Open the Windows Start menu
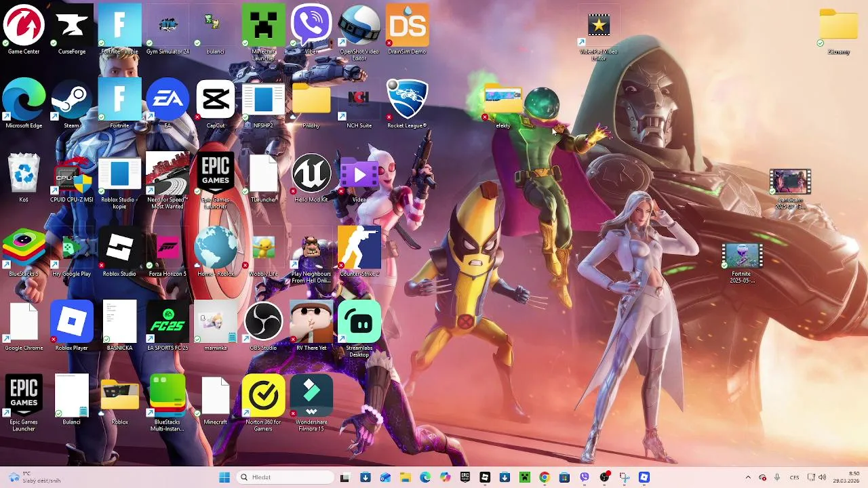The width and height of the screenshot is (868, 488). pyautogui.click(x=224, y=477)
